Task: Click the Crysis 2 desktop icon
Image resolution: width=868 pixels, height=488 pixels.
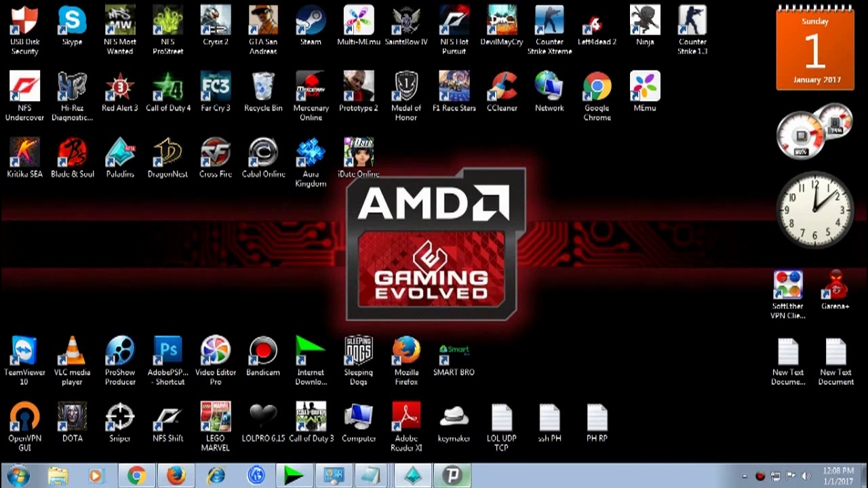Action: tap(216, 26)
